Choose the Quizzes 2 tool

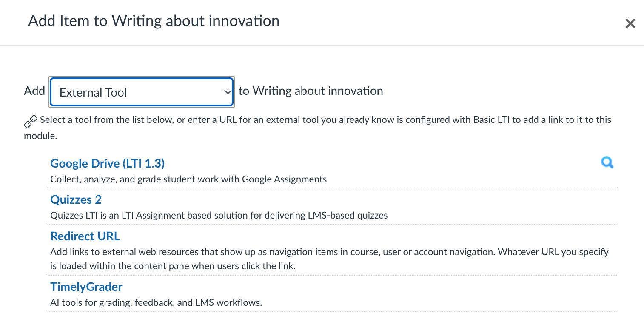(76, 199)
